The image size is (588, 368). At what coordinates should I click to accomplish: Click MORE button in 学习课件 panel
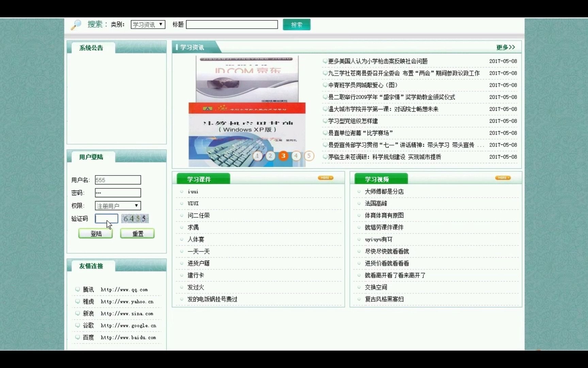pyautogui.click(x=326, y=178)
